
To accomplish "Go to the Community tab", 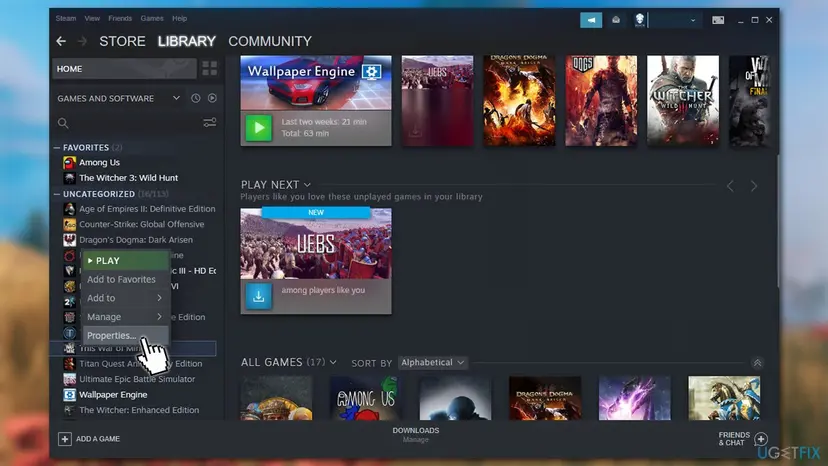I will (270, 41).
